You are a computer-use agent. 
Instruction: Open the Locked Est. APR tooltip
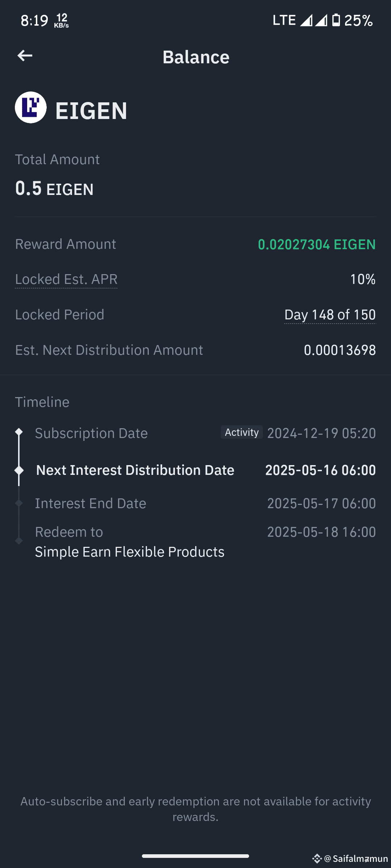tap(66, 279)
